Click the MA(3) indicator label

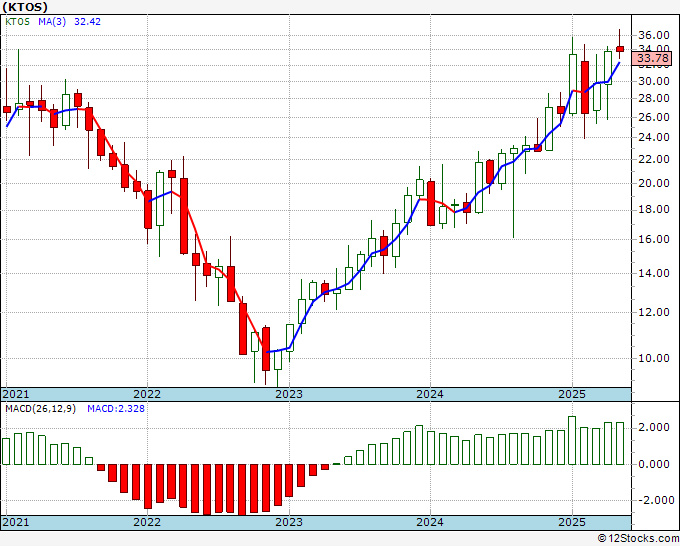(52, 21)
